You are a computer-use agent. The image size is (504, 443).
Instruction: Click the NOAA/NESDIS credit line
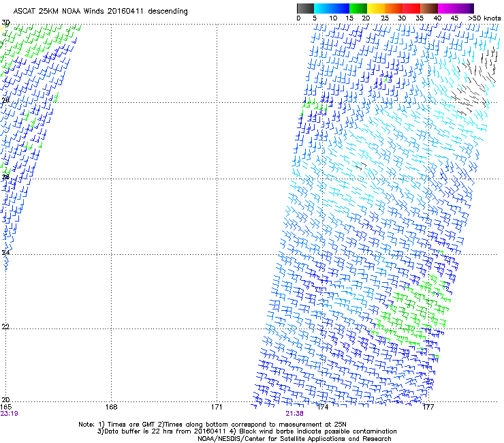coord(294,439)
